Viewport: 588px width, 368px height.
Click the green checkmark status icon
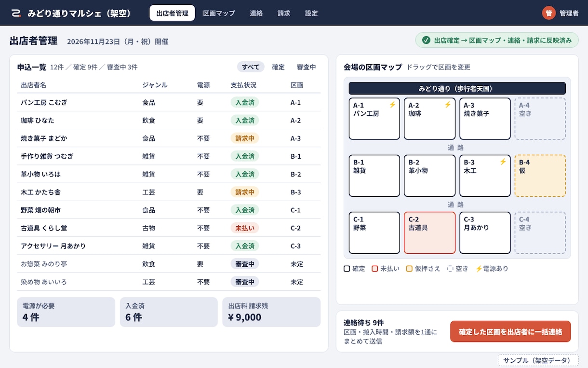point(426,41)
